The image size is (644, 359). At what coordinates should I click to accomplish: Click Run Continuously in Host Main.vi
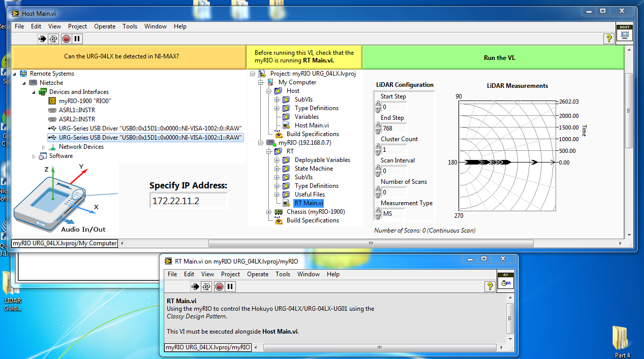pos(54,39)
